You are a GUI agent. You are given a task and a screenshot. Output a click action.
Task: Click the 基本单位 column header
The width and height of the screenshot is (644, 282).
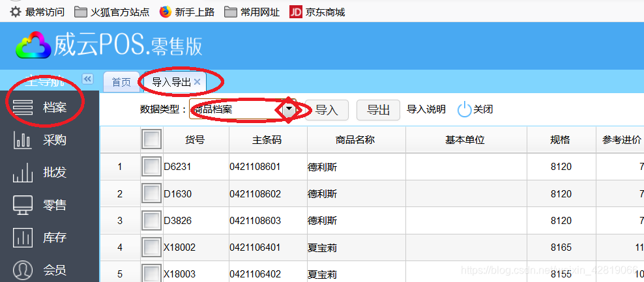[466, 140]
